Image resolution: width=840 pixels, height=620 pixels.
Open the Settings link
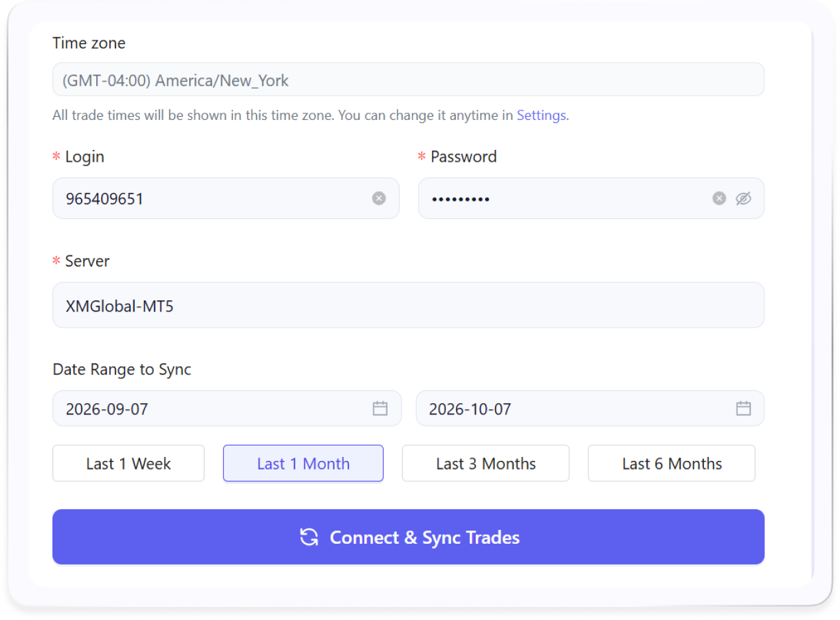(x=541, y=115)
